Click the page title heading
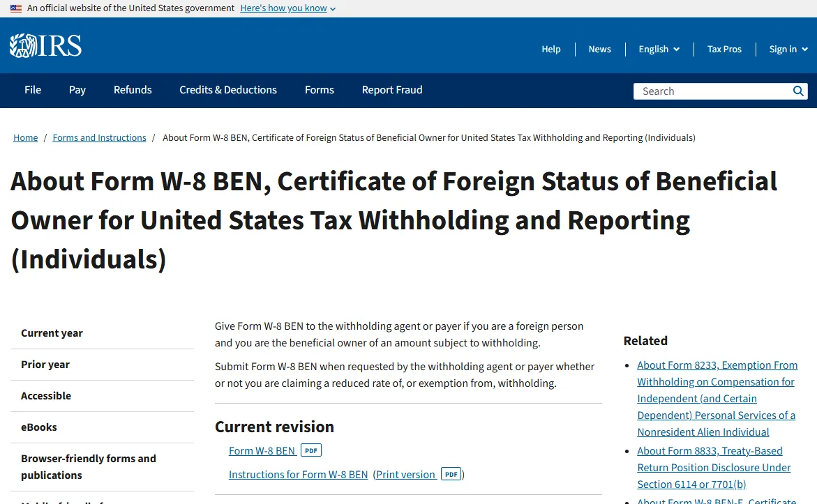This screenshot has width=817, height=504. point(394,220)
